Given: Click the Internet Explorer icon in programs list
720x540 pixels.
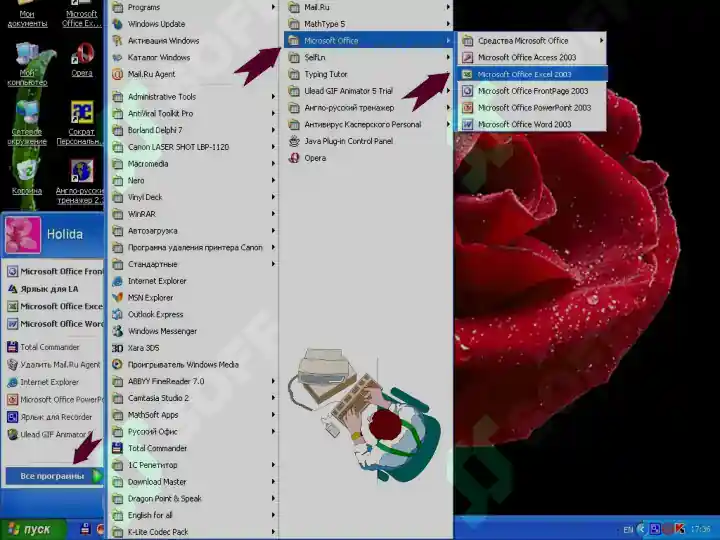Looking at the screenshot, I should (118, 281).
